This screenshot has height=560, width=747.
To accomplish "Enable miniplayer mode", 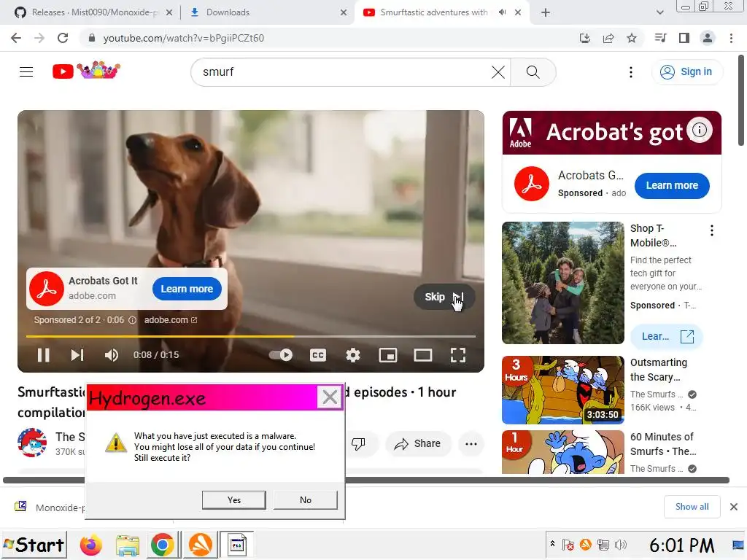I will [388, 355].
